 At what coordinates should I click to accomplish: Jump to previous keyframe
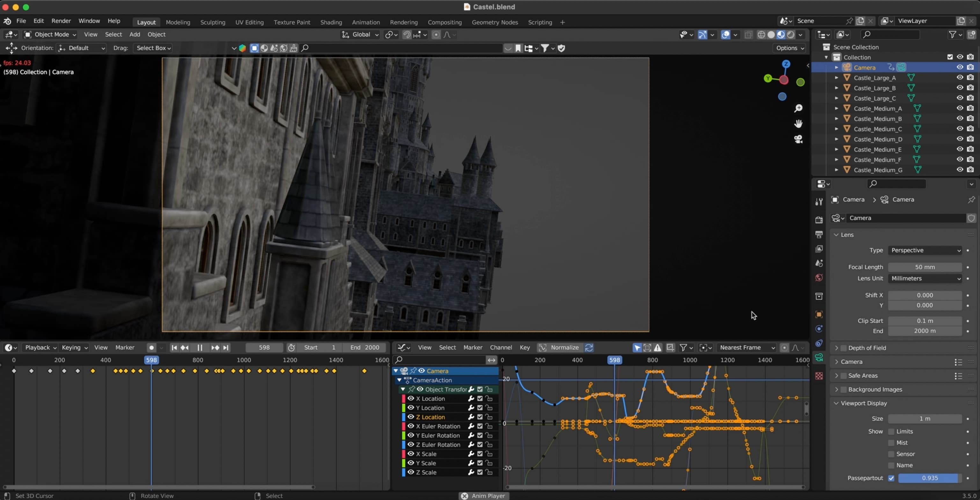click(185, 347)
